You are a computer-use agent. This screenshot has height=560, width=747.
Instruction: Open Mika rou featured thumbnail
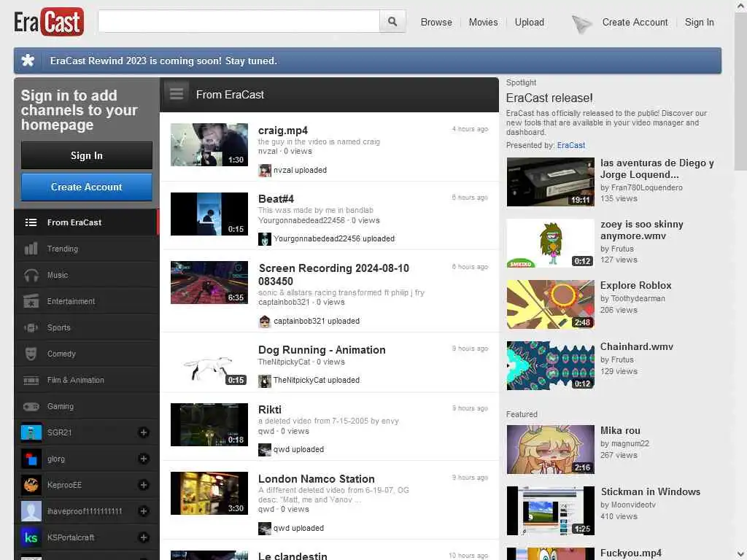pyautogui.click(x=550, y=449)
